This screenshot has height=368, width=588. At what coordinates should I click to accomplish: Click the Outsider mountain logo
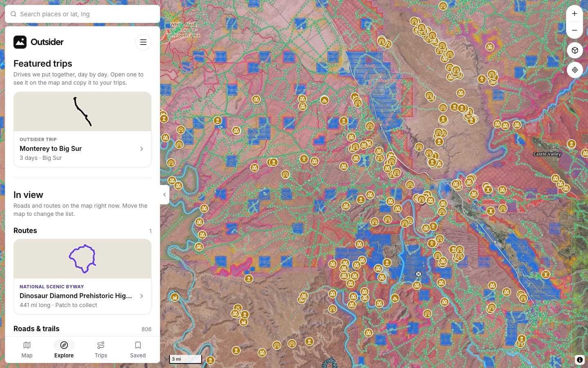pos(20,42)
